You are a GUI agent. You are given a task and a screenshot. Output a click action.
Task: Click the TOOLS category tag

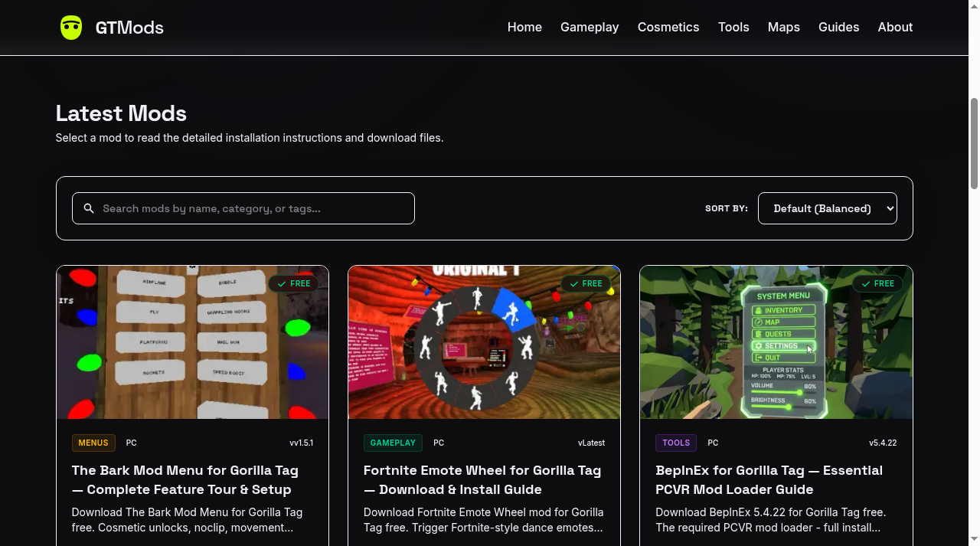(x=676, y=443)
